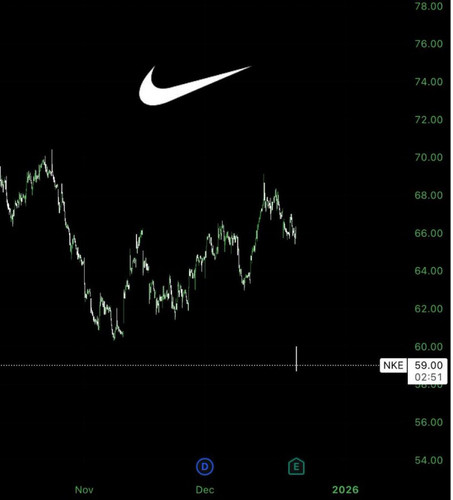Click the 60.00 price axis label
The width and height of the screenshot is (453, 500).
coord(429,347)
